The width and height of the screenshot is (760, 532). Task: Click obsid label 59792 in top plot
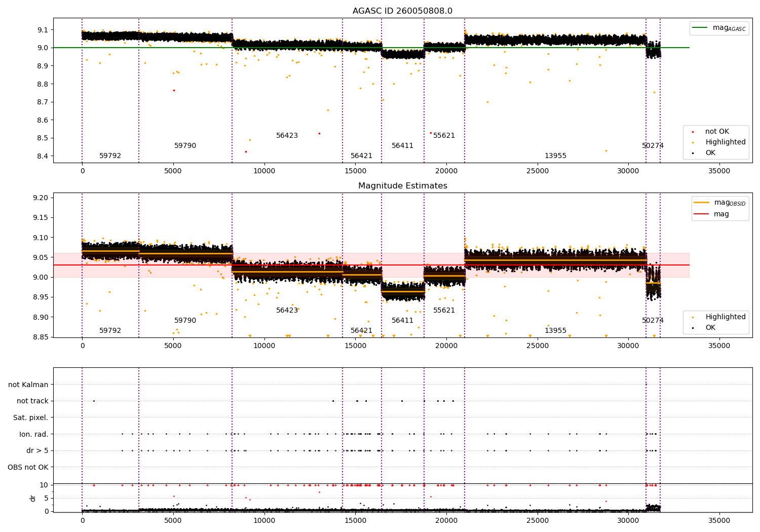(110, 156)
